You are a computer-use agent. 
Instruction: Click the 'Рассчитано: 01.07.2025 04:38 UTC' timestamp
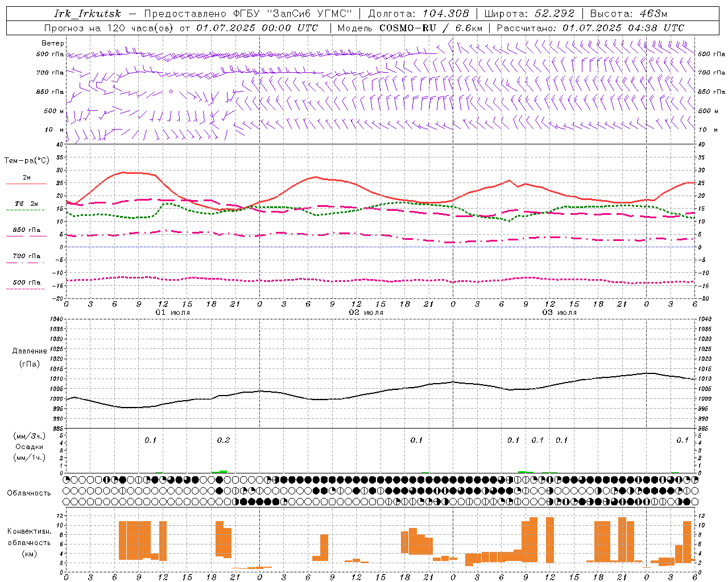(590, 28)
